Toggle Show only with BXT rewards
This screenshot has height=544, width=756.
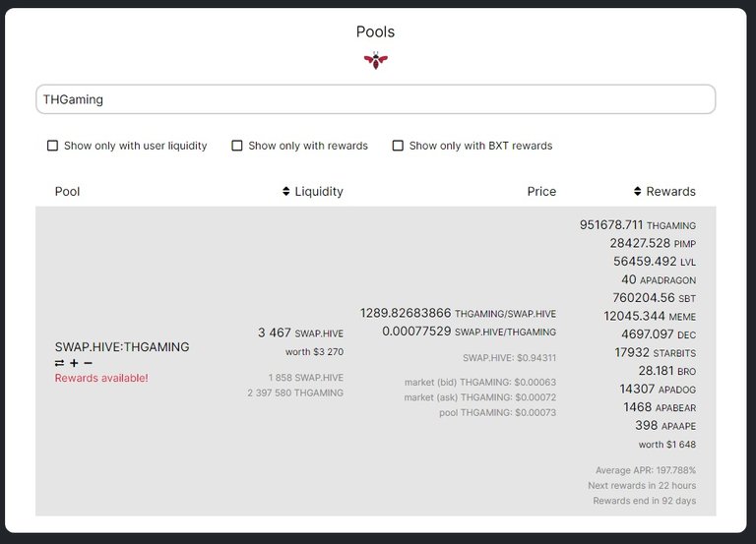click(x=398, y=146)
